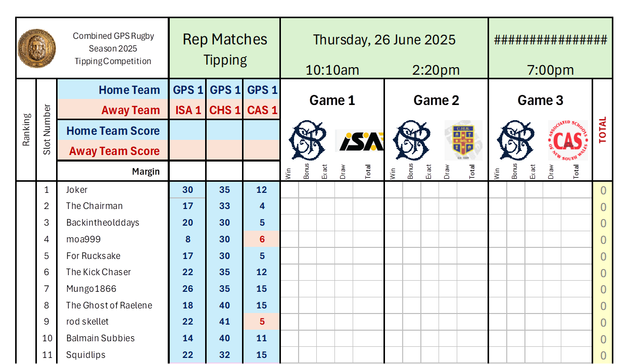The height and width of the screenshot is (364, 629).
Task: Select the Margin cell under CHS 1 column
Action: click(x=224, y=171)
